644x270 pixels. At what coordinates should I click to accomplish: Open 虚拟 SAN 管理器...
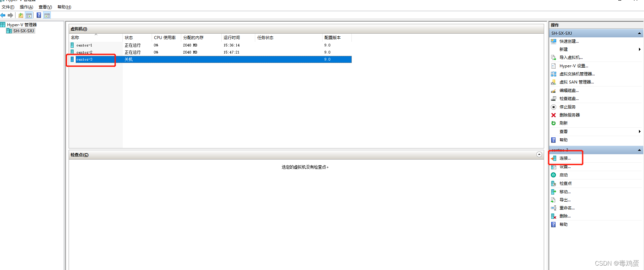pos(577,82)
